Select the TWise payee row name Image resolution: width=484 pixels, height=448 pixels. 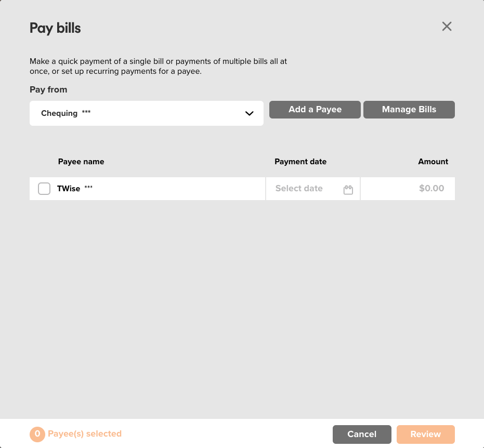click(69, 189)
